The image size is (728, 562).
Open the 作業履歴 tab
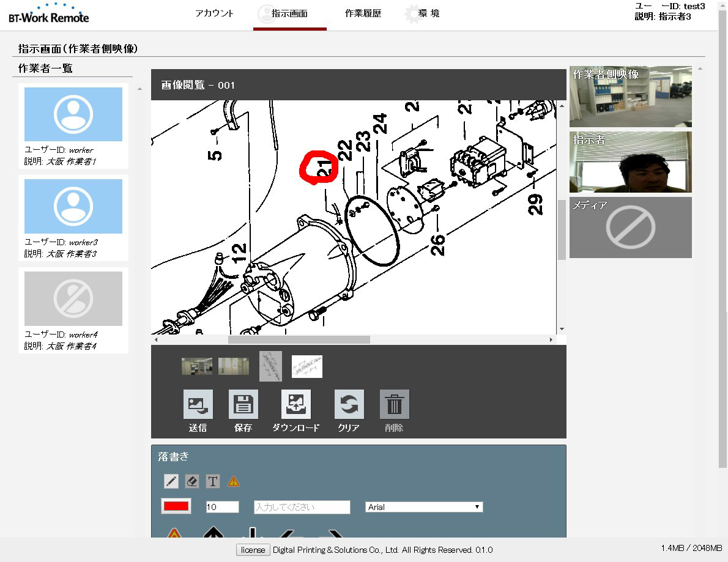click(363, 13)
